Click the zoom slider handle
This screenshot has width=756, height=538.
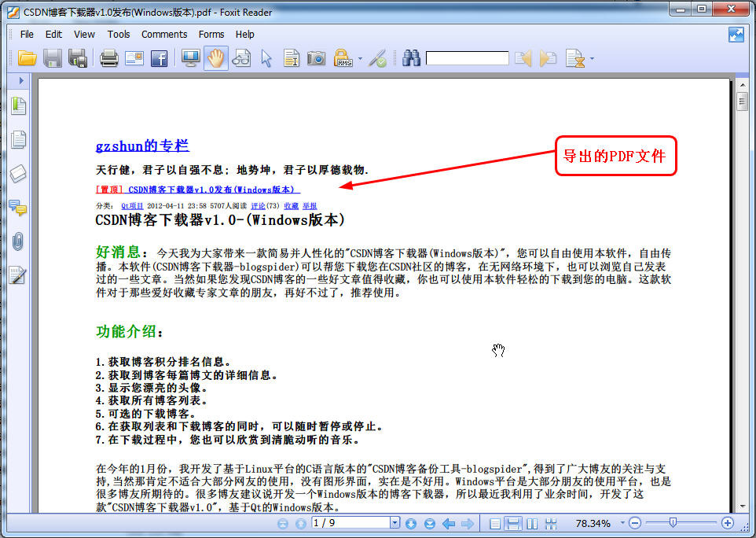click(673, 522)
